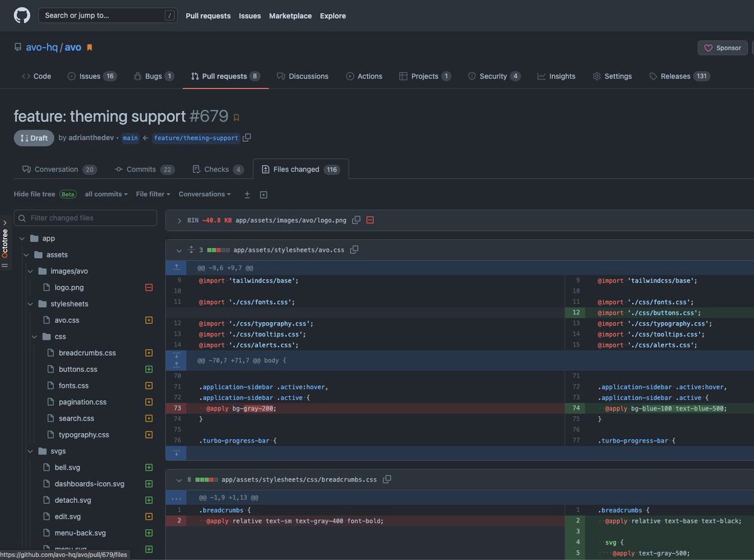The height and width of the screenshot is (560, 754).
Task: Hide the file tree
Action: click(35, 194)
